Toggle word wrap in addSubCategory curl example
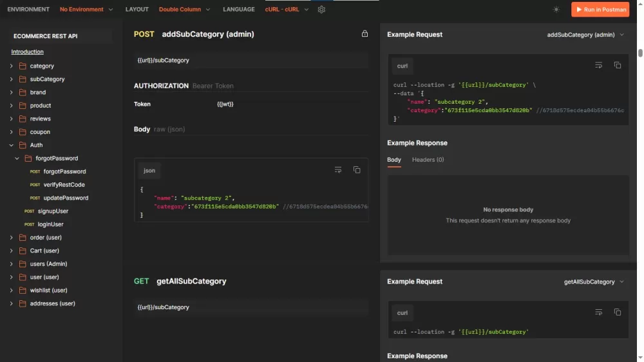Viewport: 644px width, 362px height. (x=598, y=66)
